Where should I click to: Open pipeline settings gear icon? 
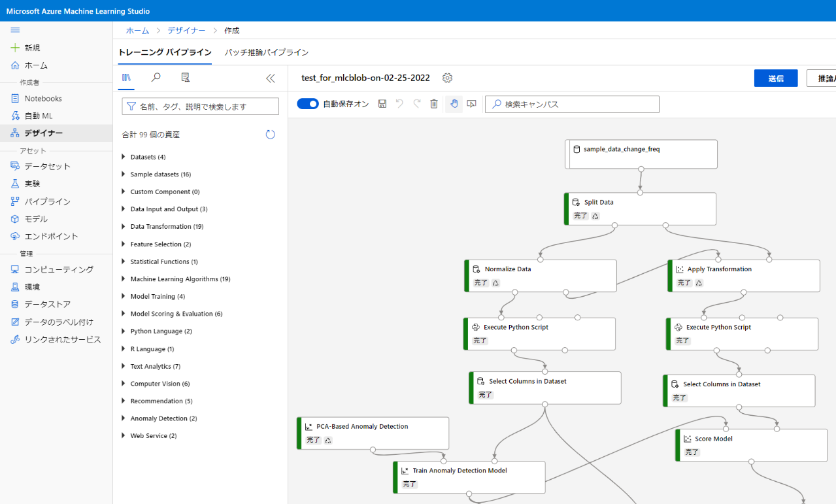[x=447, y=78]
